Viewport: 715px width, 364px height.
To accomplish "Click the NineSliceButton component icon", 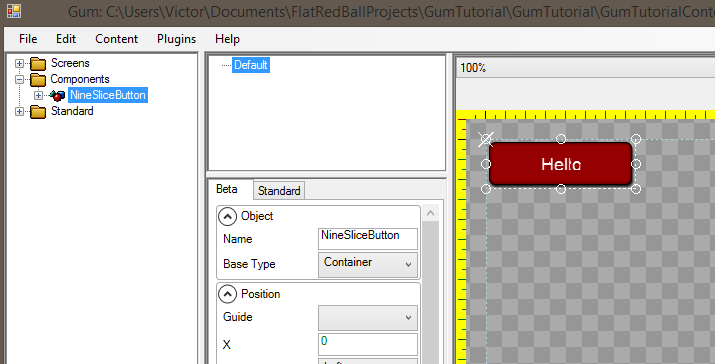I will click(57, 95).
